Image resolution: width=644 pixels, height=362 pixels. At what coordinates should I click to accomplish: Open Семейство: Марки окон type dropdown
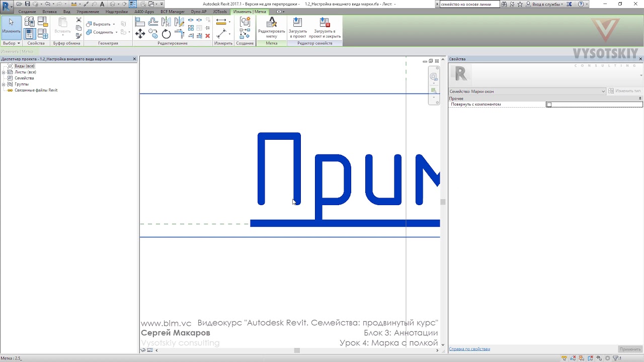pyautogui.click(x=603, y=92)
